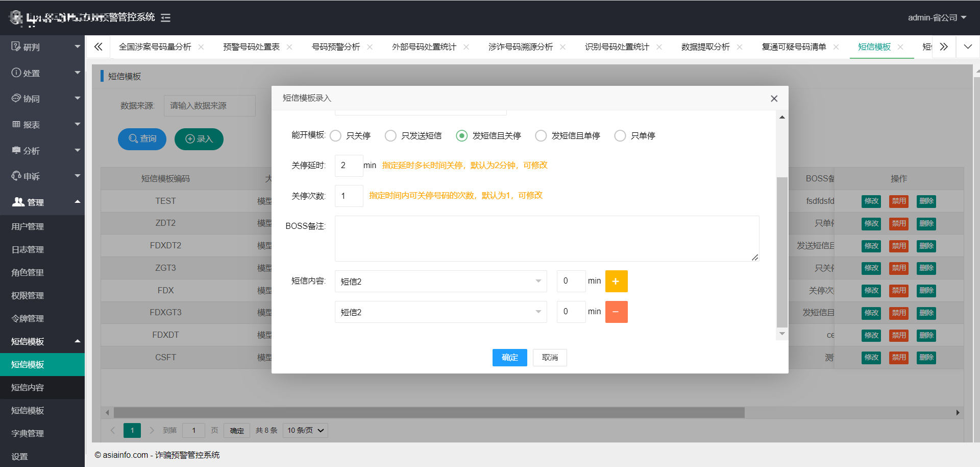Switch to the 数据提取分析 tab
The image size is (980, 467).
pos(705,47)
